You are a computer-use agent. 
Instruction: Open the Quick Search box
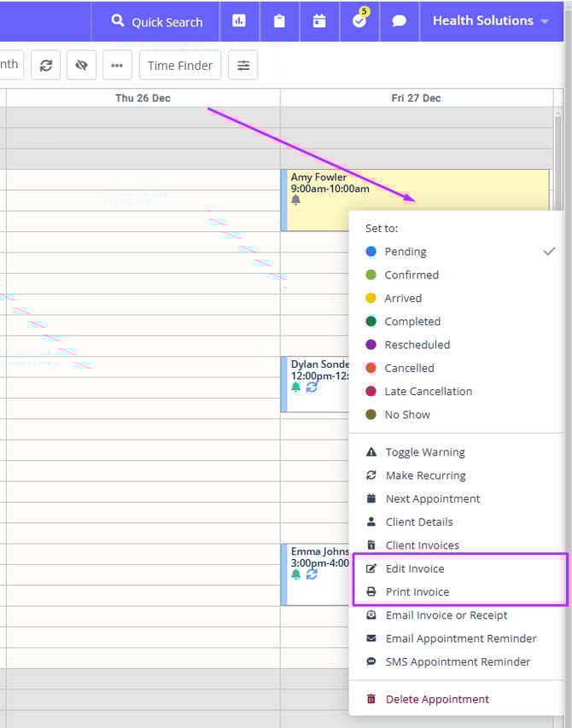pos(156,22)
